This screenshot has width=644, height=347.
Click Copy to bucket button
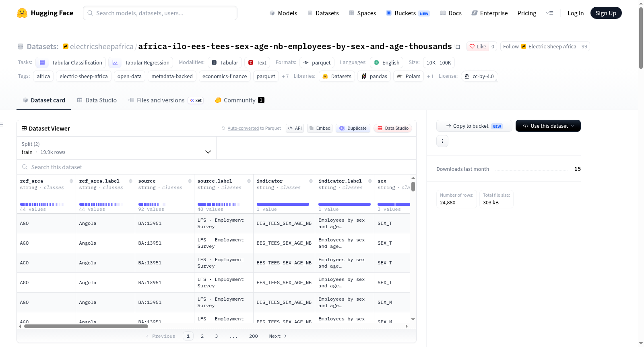pos(474,126)
